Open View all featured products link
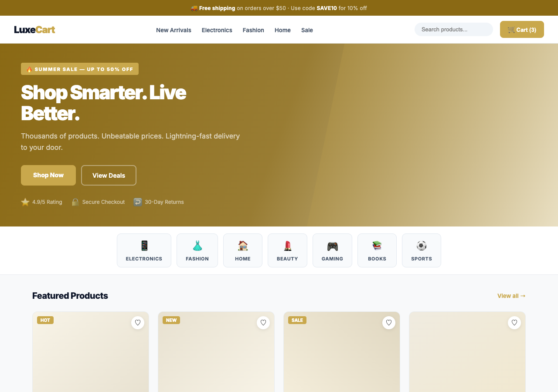Viewport: 558px width, 392px height. coord(511,296)
